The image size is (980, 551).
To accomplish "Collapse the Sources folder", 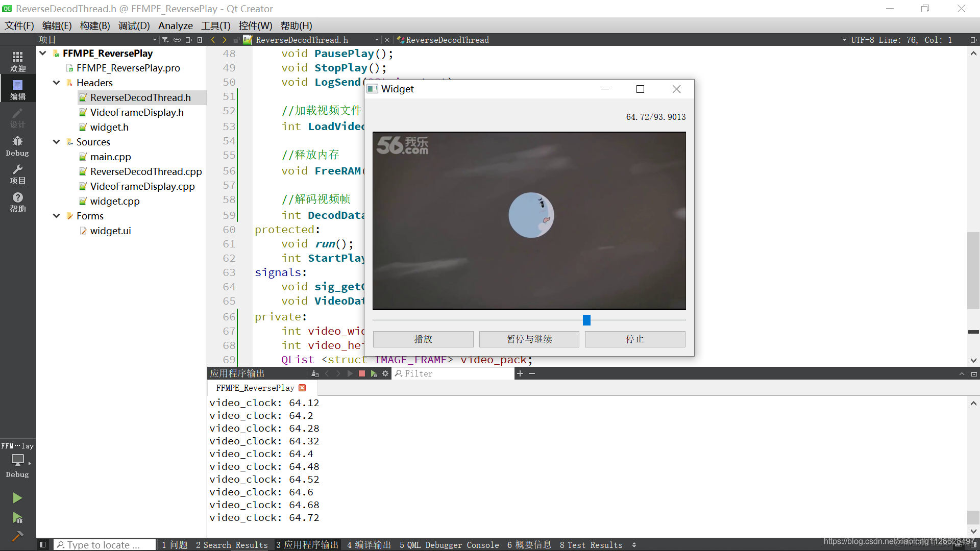I will coord(57,142).
